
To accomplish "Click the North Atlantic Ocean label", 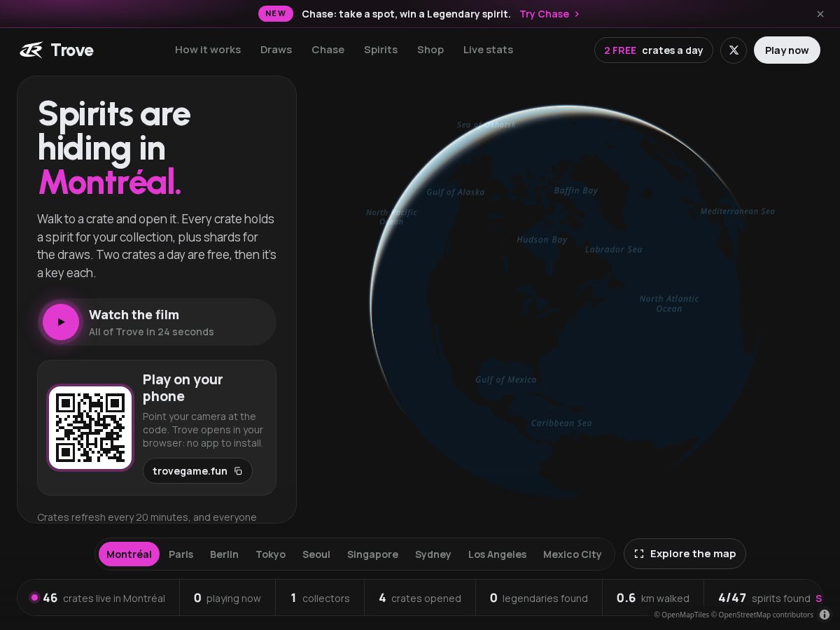I will (669, 303).
